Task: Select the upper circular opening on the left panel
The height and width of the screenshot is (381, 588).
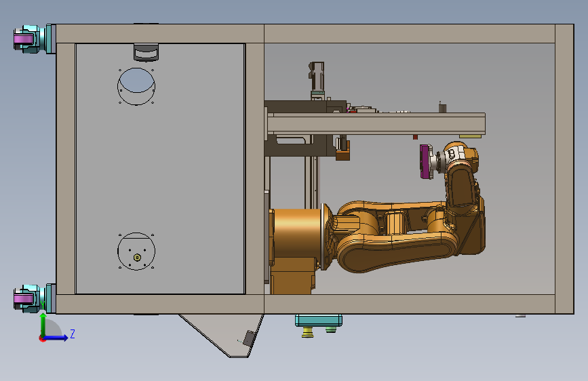Action: pos(136,86)
